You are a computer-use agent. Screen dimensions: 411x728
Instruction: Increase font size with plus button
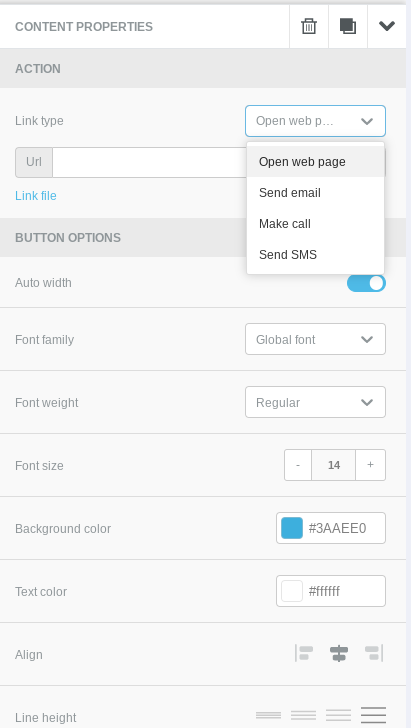tap(370, 465)
